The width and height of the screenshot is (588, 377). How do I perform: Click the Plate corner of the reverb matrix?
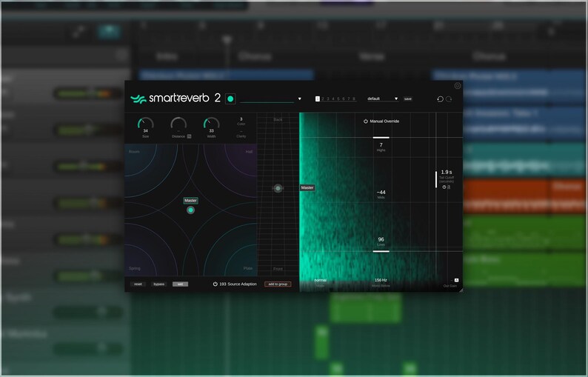point(248,268)
